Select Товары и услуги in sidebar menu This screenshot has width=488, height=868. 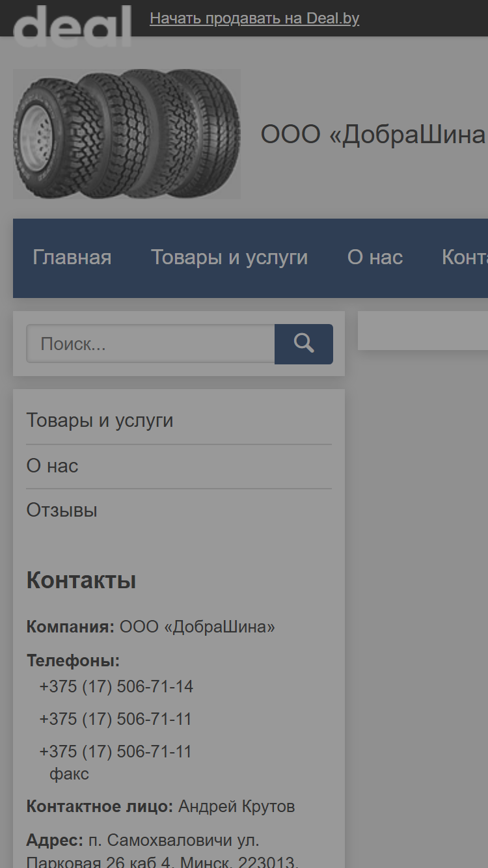(x=100, y=420)
